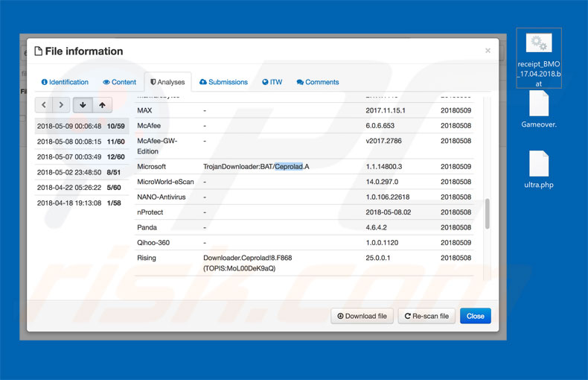This screenshot has width=588, height=380.
Task: Click the MAX engine name
Action: (x=144, y=110)
